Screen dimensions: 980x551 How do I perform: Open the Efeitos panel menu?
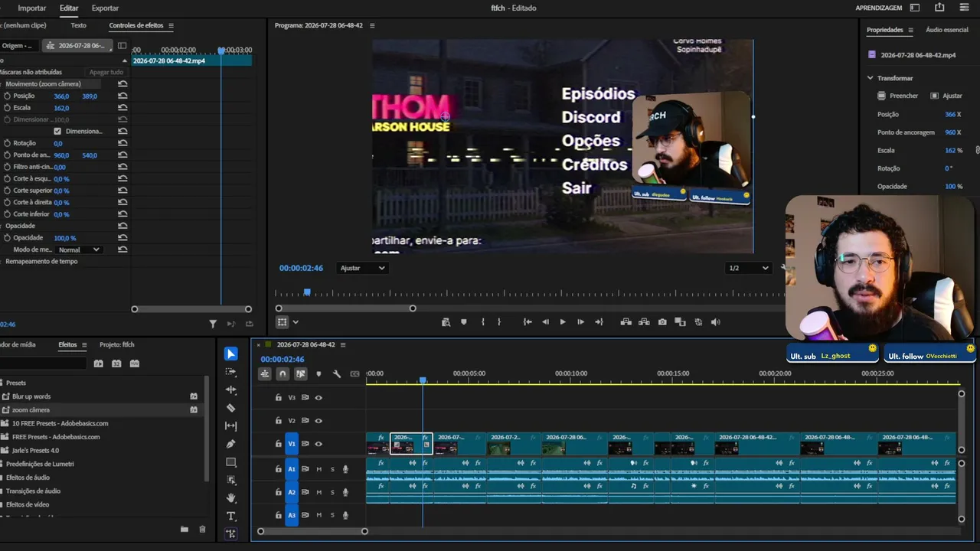tap(84, 344)
